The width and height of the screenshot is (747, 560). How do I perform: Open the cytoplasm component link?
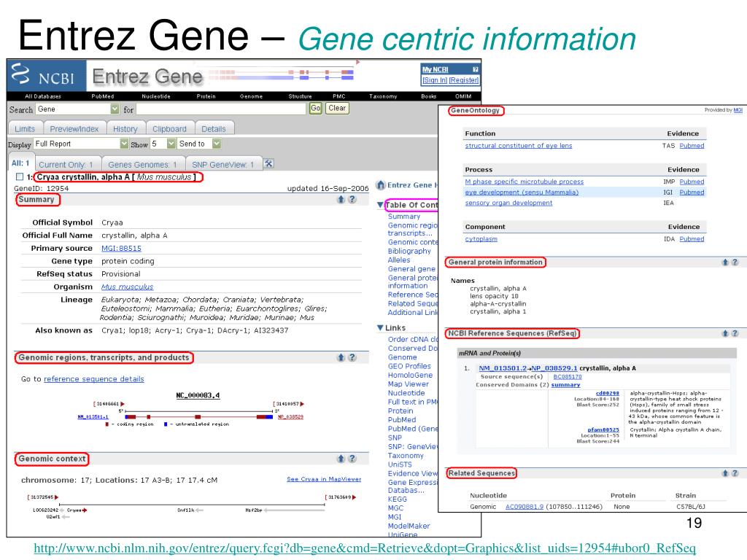point(481,239)
